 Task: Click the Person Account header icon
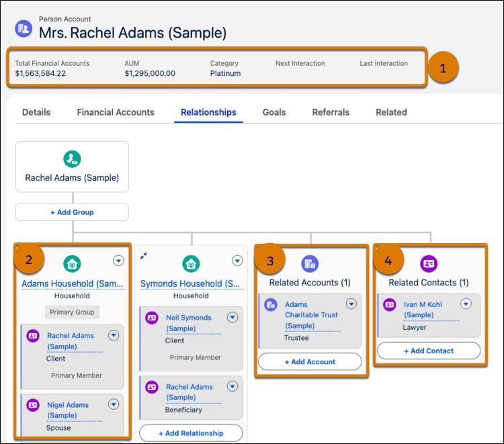point(24,29)
